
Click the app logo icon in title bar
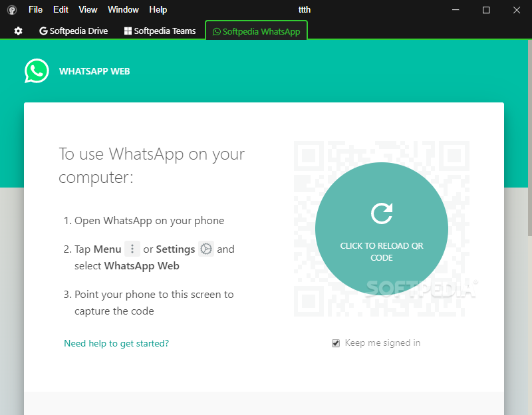[12, 10]
